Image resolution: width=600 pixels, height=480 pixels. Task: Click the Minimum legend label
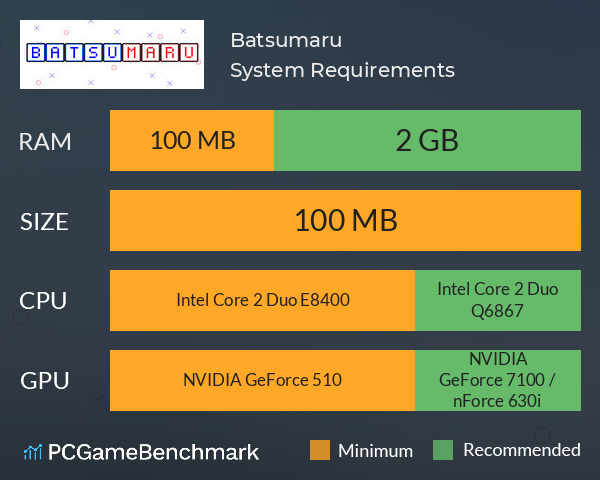click(375, 451)
